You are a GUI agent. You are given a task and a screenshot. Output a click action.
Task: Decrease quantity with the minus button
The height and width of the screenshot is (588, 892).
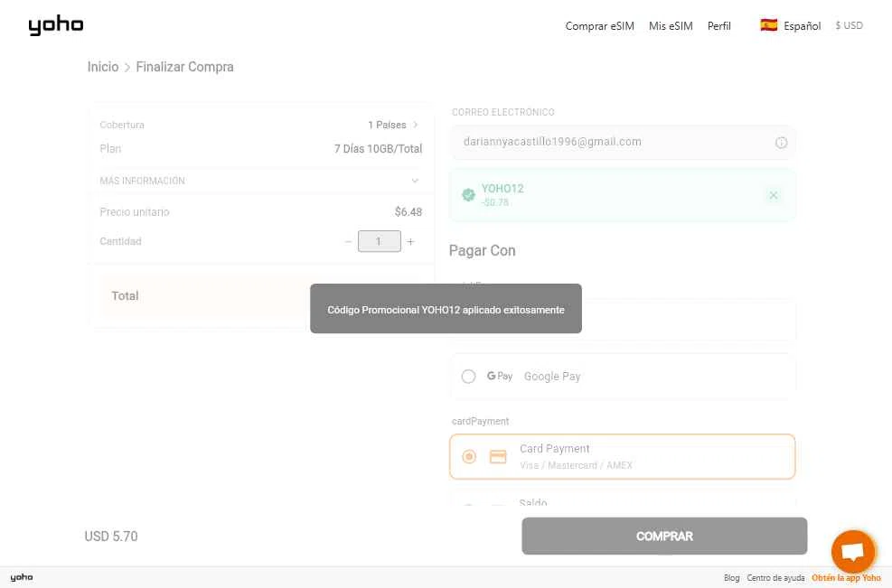tap(348, 242)
